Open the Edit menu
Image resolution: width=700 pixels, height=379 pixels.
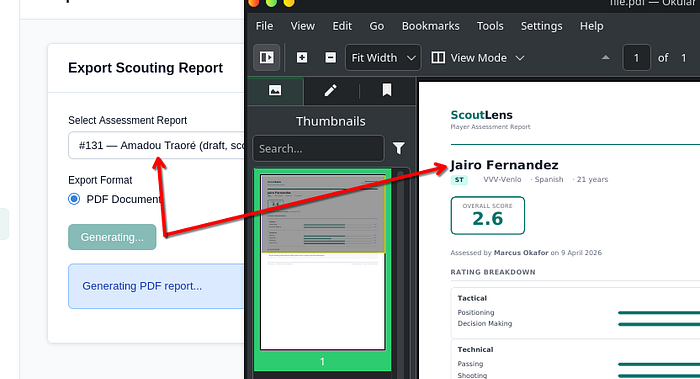click(x=342, y=26)
